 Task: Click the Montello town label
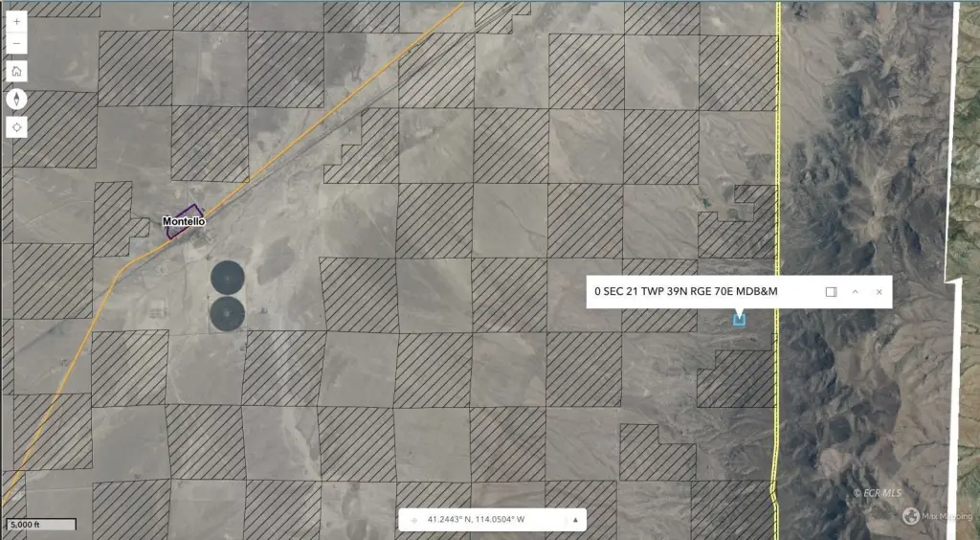(184, 221)
